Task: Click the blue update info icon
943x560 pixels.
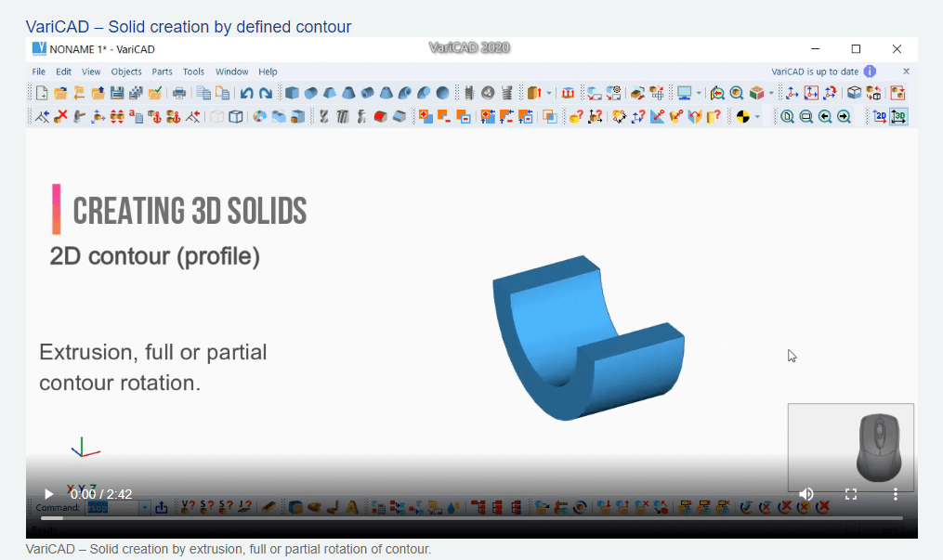Action: [x=870, y=72]
